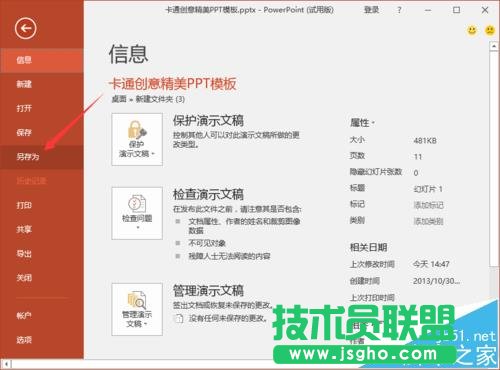Click 关闭 in the sidebar

[42, 278]
